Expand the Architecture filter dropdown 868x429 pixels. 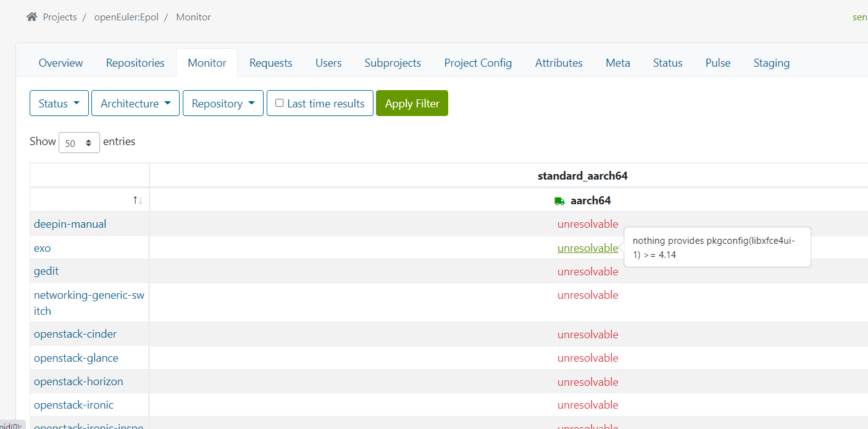(136, 103)
